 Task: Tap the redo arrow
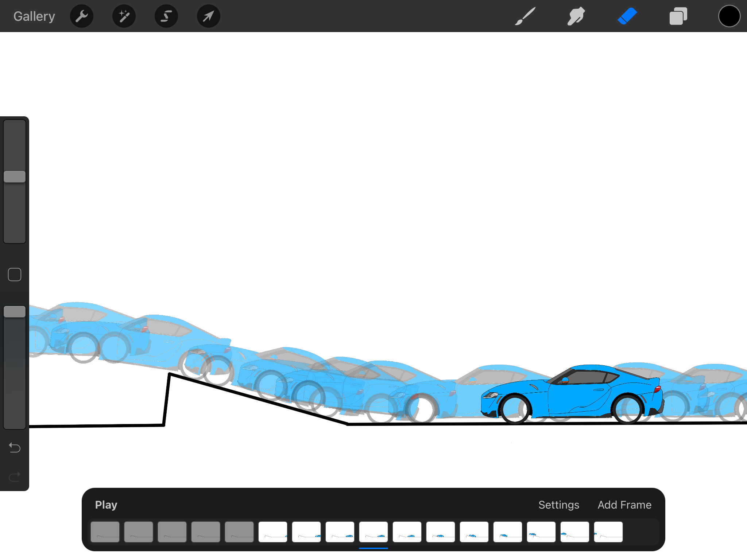coord(15,477)
